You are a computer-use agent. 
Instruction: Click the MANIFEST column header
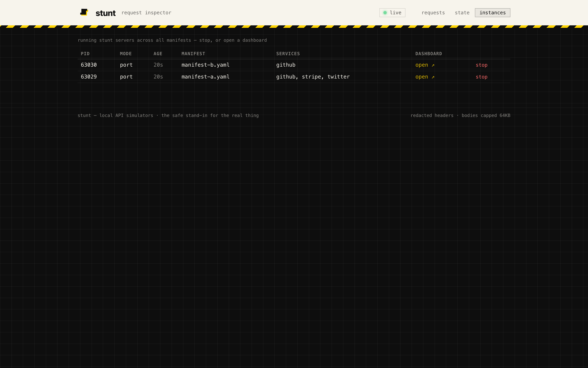pos(193,54)
